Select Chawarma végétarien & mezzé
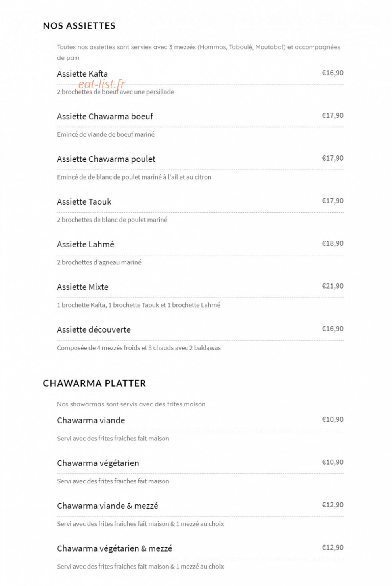 (115, 548)
